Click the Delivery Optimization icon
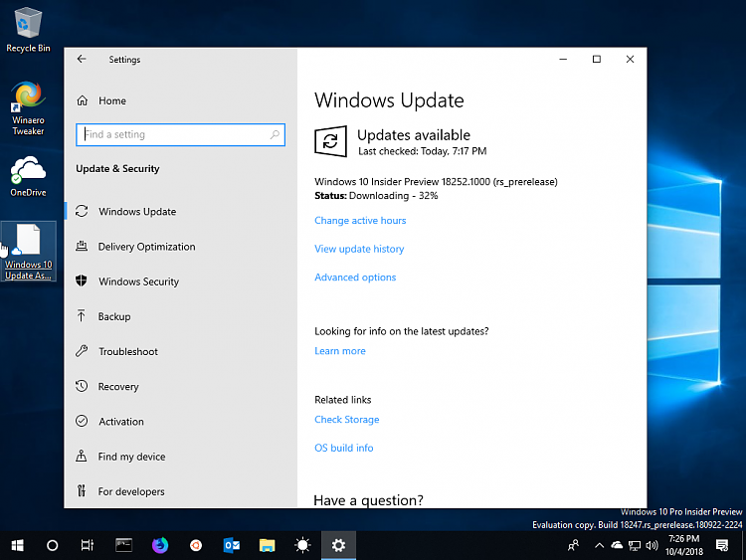The width and height of the screenshot is (746, 560). (82, 246)
